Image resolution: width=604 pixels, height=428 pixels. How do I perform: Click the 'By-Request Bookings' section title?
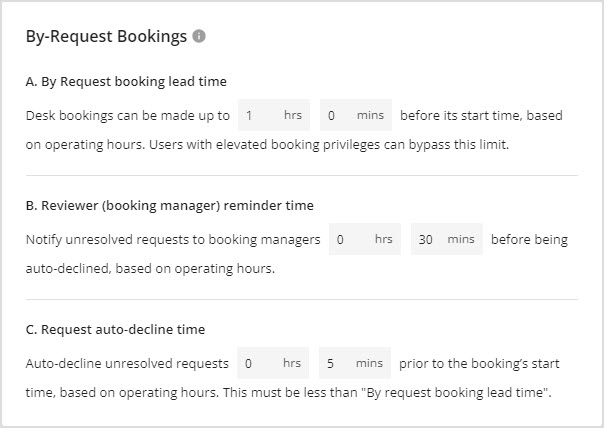(x=106, y=37)
